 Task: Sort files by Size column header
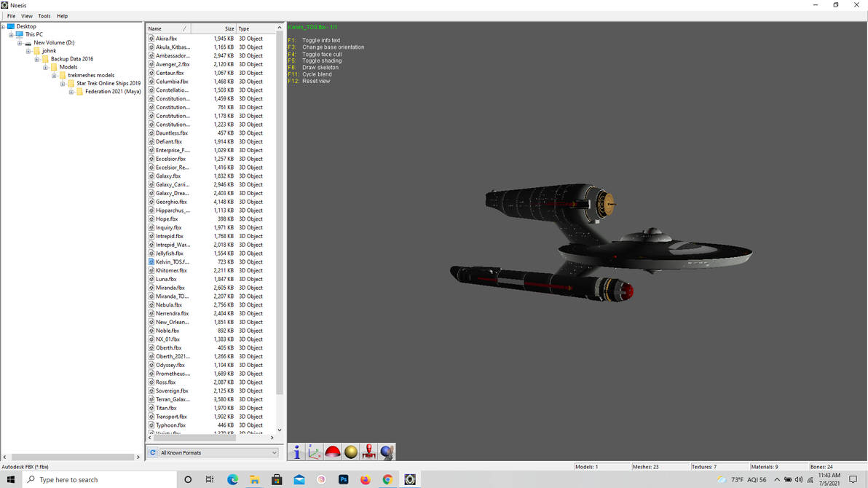213,28
